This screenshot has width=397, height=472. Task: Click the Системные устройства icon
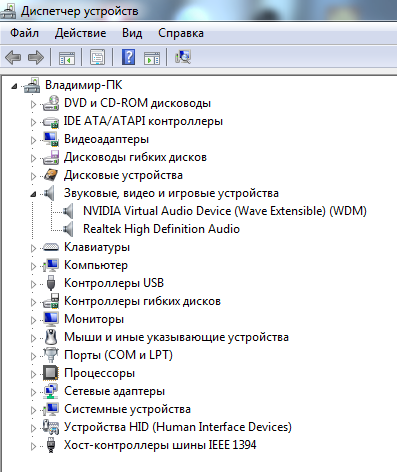(51, 409)
